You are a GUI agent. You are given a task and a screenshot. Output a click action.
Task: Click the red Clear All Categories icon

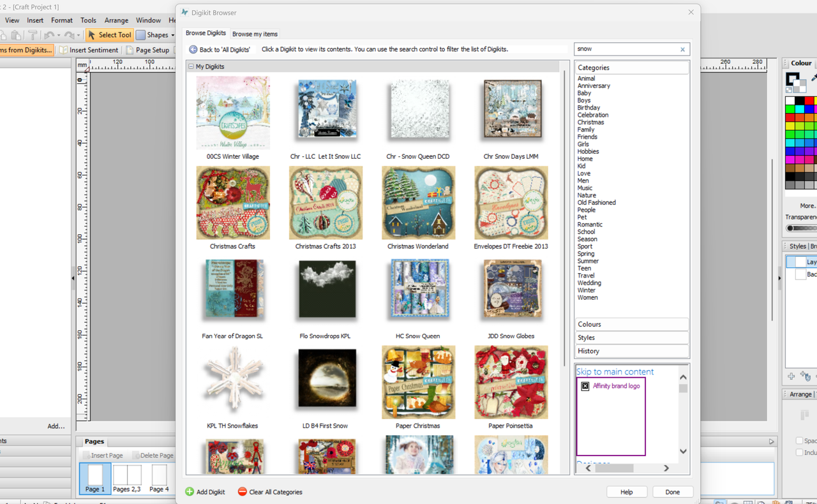pyautogui.click(x=242, y=492)
